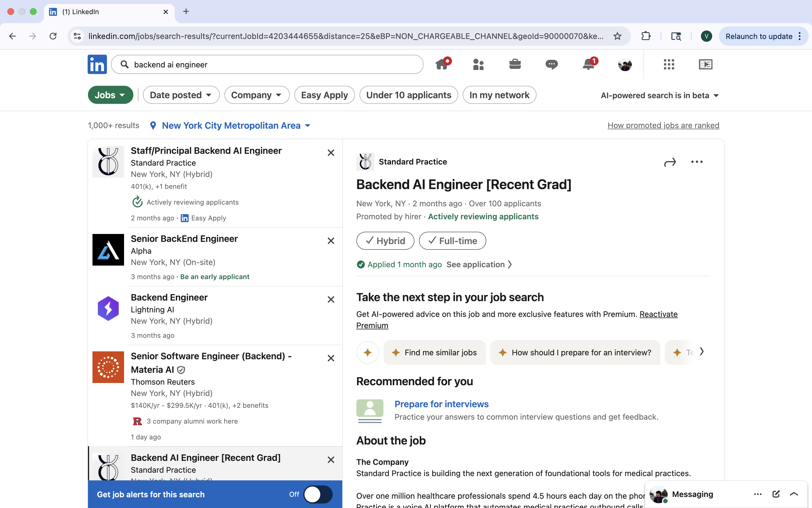This screenshot has height=508, width=812.
Task: Open the Jobs briefcase icon
Action: 515,64
